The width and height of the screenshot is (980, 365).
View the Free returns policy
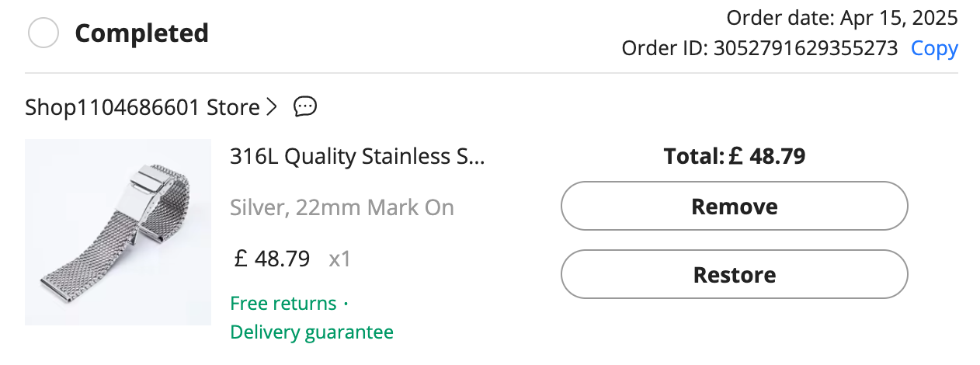coord(283,303)
